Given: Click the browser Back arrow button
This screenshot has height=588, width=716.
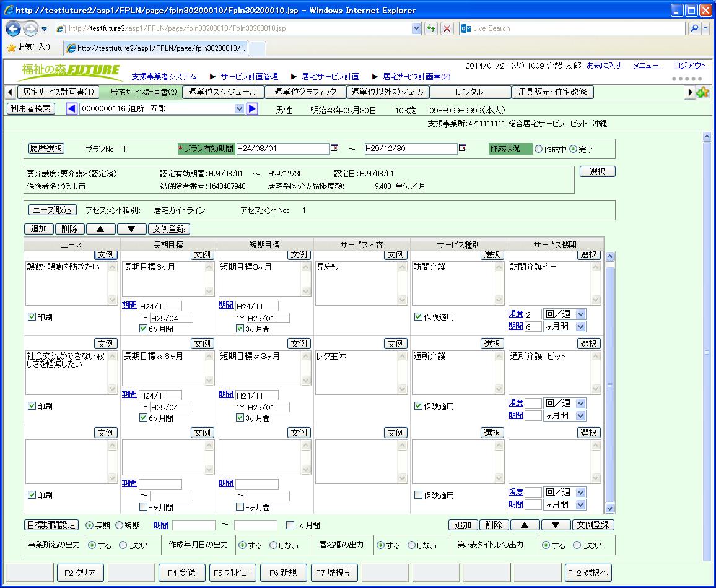Looking at the screenshot, I should 13,28.
